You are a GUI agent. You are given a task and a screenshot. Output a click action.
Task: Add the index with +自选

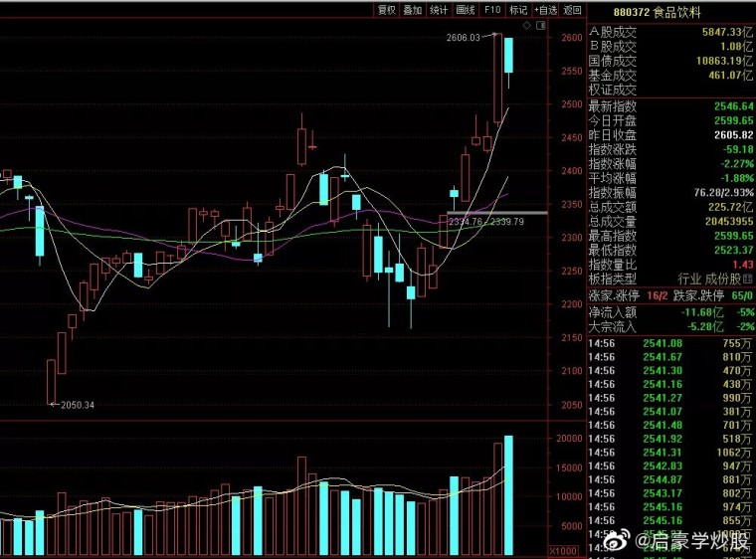click(x=546, y=10)
